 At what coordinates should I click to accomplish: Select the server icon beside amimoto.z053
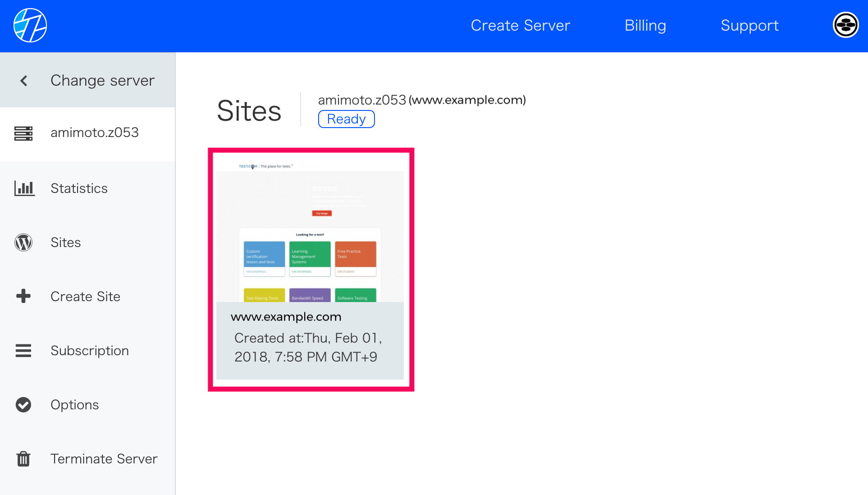coord(23,133)
